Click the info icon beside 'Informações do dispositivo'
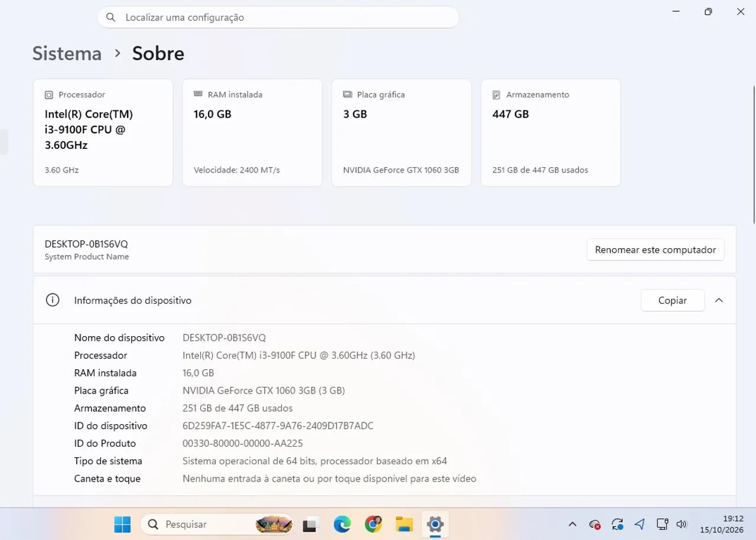The width and height of the screenshot is (756, 540). (x=53, y=300)
